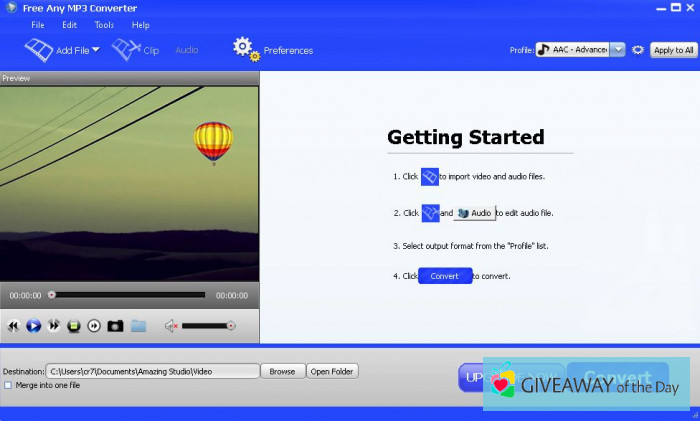Open the Edit menu
Image resolution: width=700 pixels, height=421 pixels.
tap(69, 24)
